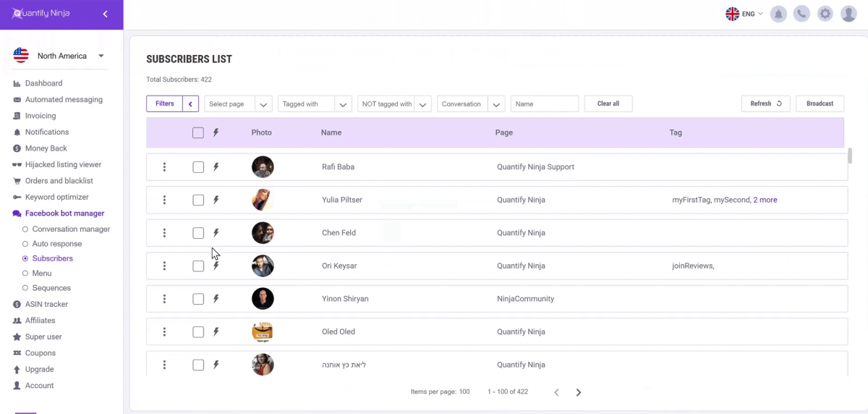
Task: Expand the NOT tagged with dropdown
Action: point(394,104)
